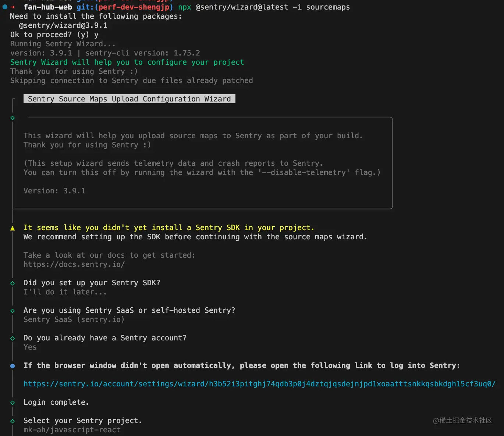
Task: Click the 'Ok to proceed? (y) y' line
Action: click(54, 35)
